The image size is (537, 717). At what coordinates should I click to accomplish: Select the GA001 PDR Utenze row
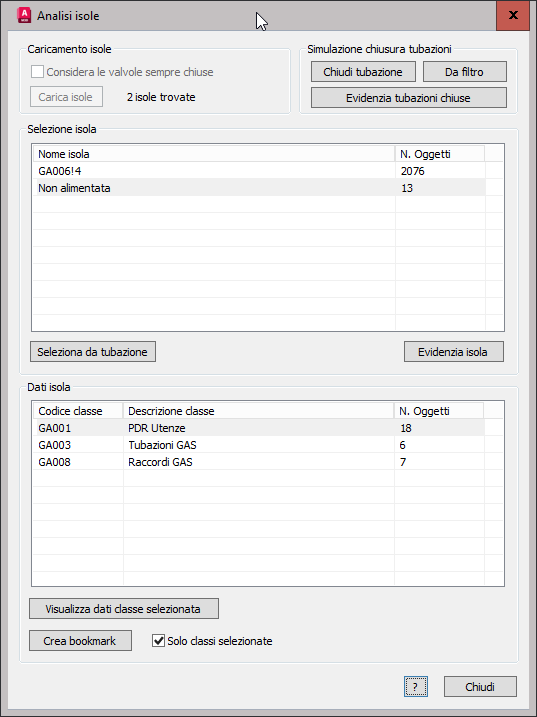[259, 428]
